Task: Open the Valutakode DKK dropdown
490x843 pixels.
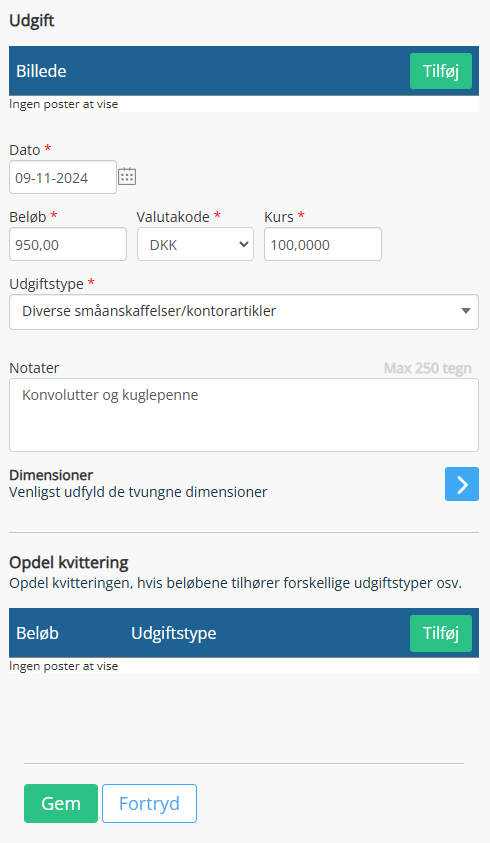Action: (x=195, y=244)
